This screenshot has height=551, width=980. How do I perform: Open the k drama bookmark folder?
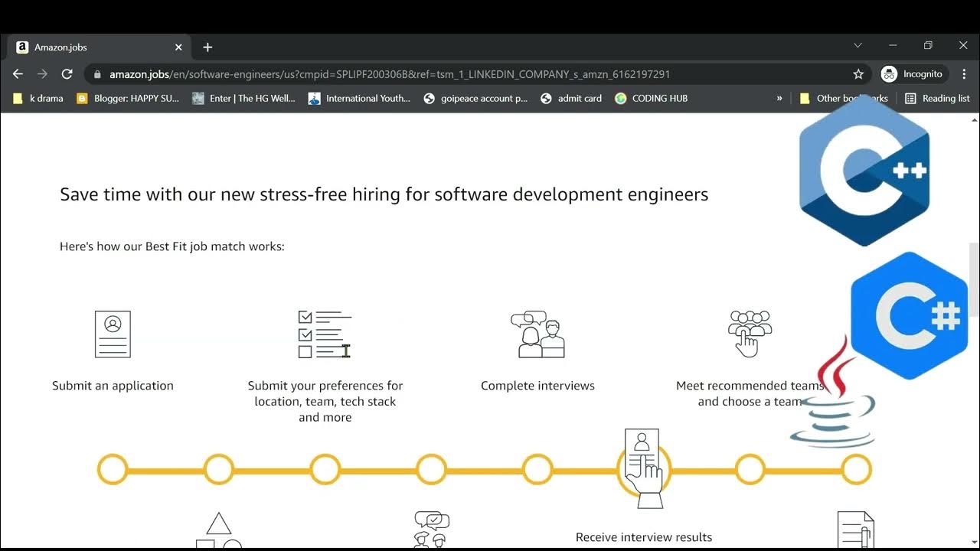click(38, 98)
